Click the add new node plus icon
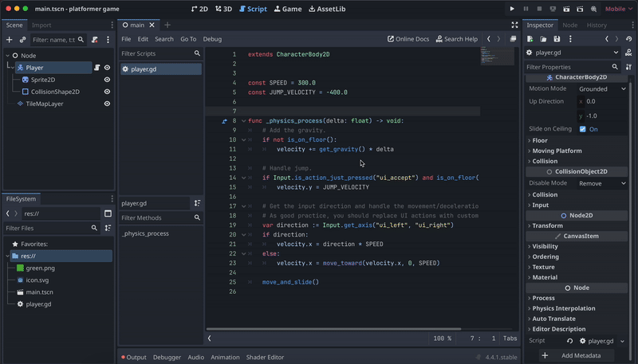 [x=10, y=40]
